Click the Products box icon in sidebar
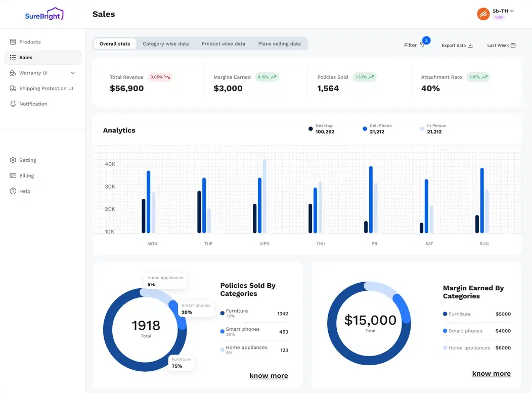 pyautogui.click(x=13, y=42)
